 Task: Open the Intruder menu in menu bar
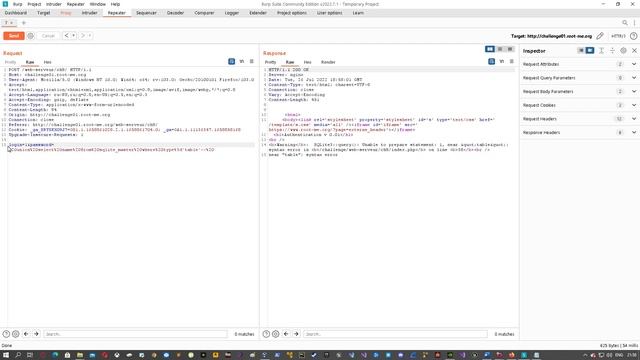(x=53, y=4)
